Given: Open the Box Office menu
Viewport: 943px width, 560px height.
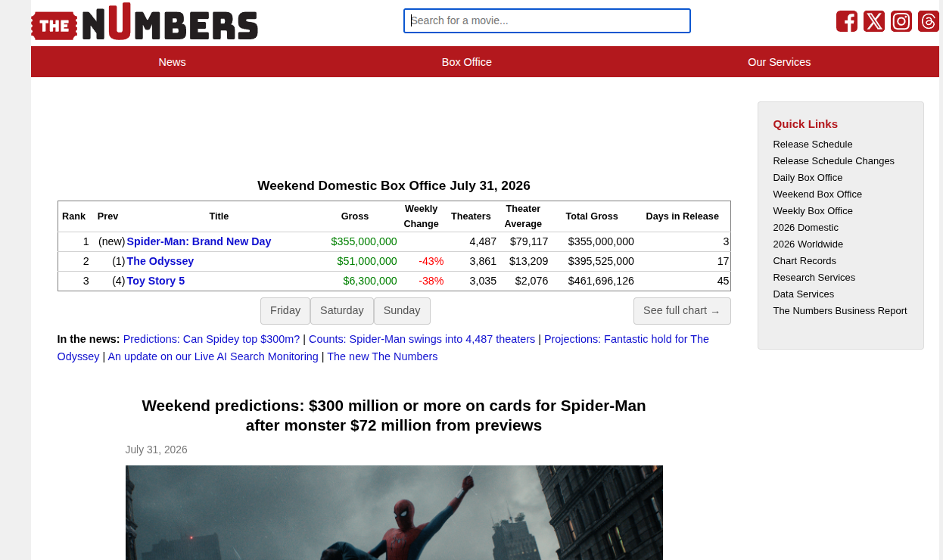Looking at the screenshot, I should pos(467,62).
